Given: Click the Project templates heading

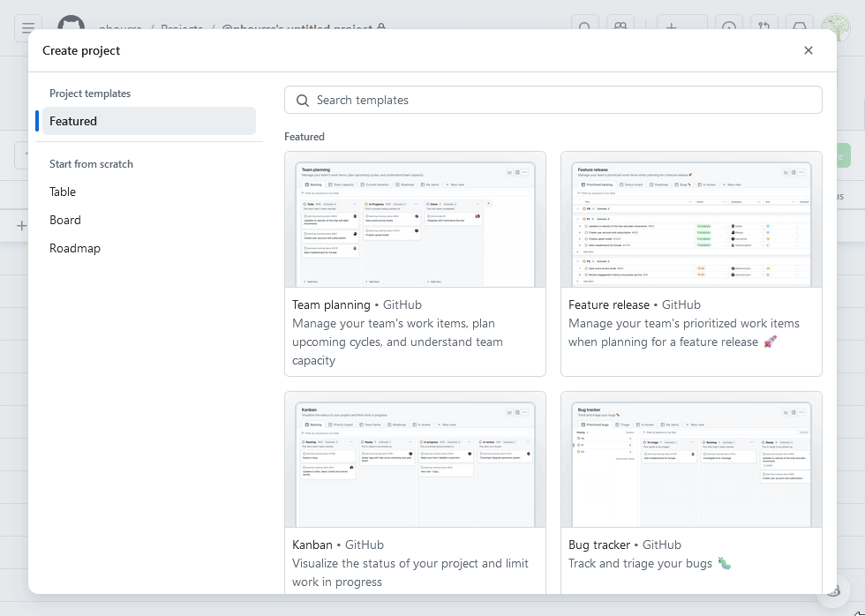Looking at the screenshot, I should [90, 94].
